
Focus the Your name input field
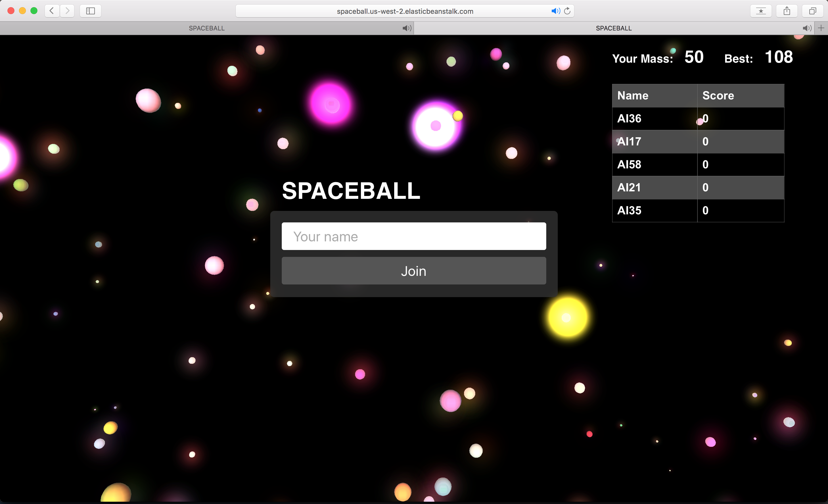[414, 236]
